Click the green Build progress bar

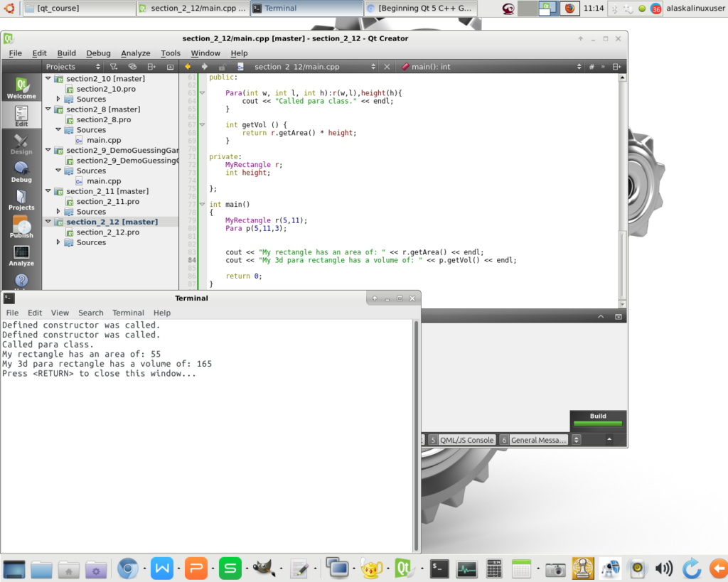[597, 424]
